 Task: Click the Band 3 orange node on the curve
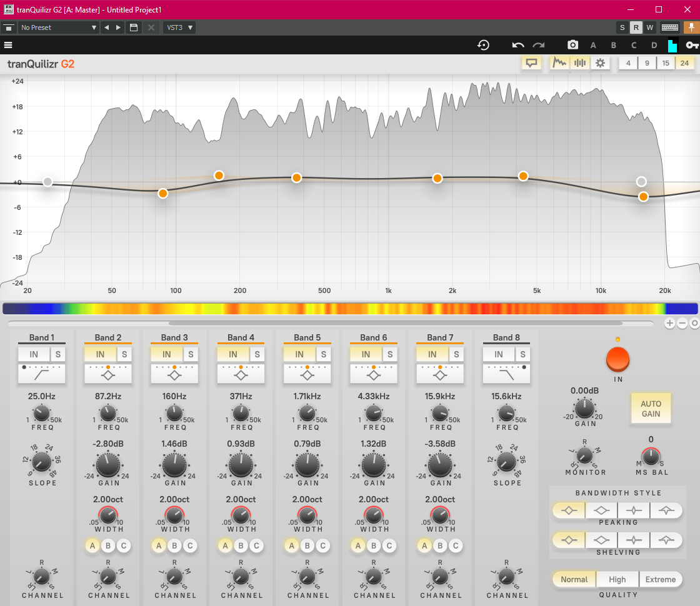(x=219, y=176)
